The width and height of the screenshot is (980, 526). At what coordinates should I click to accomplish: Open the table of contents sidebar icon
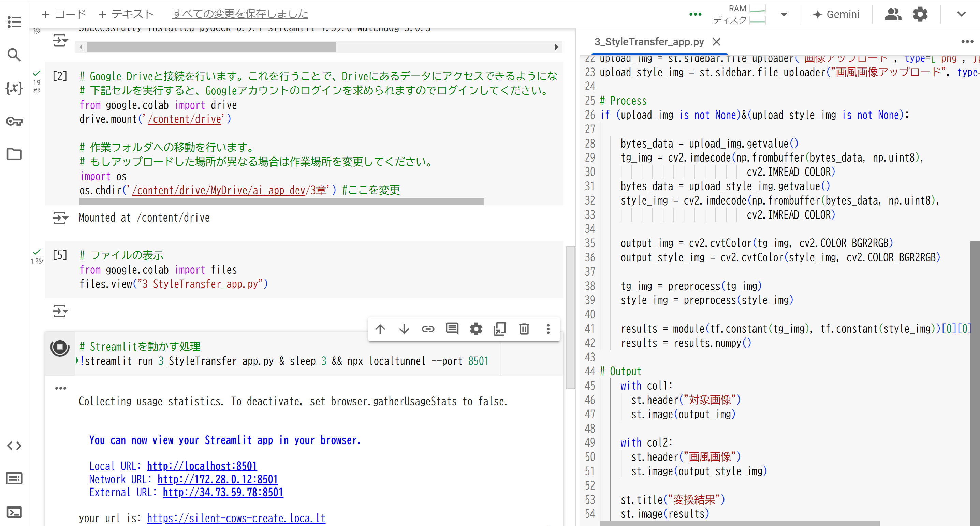tap(14, 22)
